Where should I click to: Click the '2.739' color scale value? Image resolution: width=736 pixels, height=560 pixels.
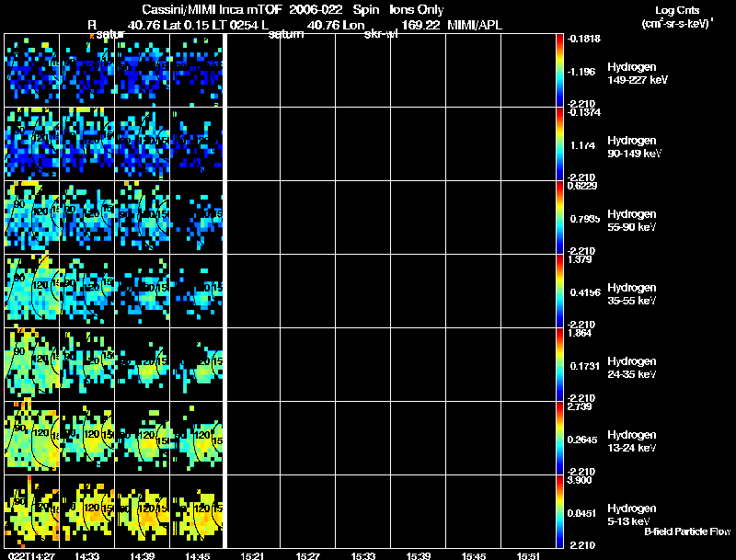click(580, 406)
